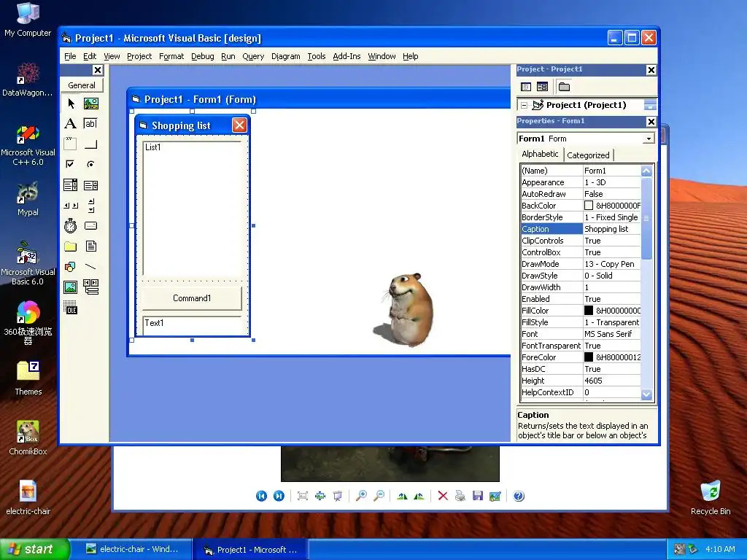Select the FileListBox control tool
747x560 pixels.
point(90,246)
